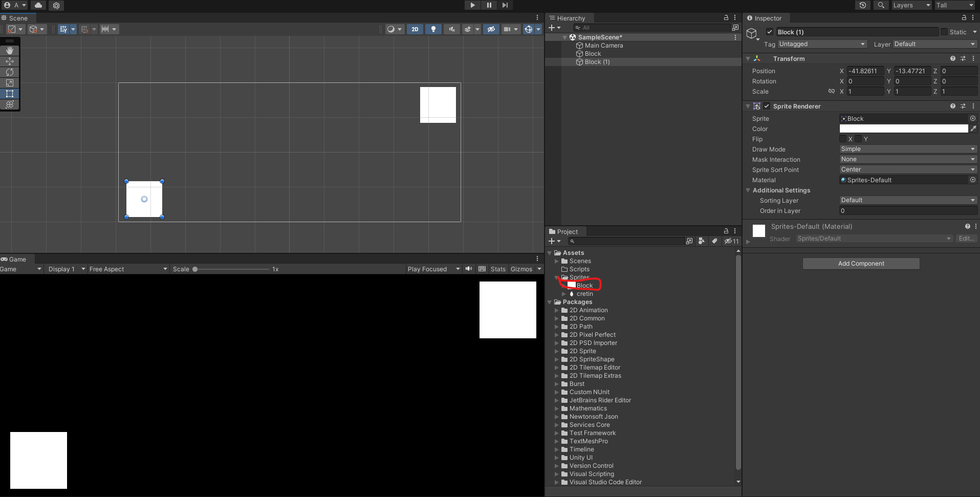Viewport: 980px width, 497px height.
Task: Click the Add Component button
Action: 861,264
